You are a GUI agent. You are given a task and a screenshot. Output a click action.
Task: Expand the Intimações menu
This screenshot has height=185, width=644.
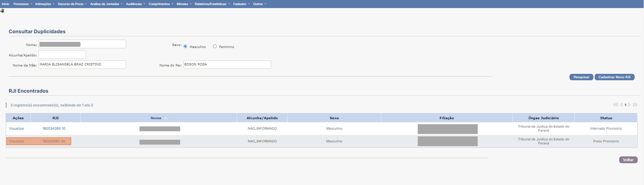45,4
